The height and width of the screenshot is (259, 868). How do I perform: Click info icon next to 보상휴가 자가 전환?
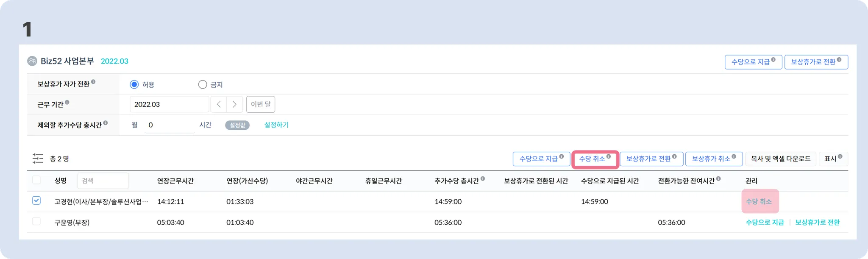[x=93, y=82]
